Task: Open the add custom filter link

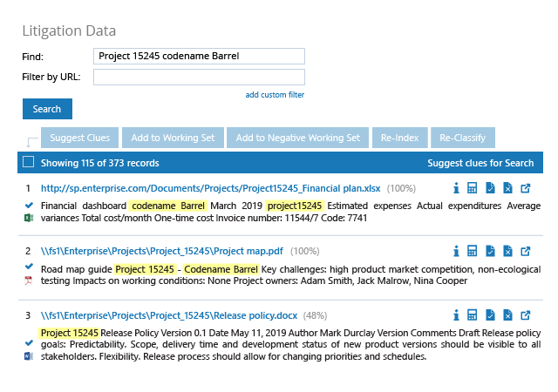Action: point(275,95)
